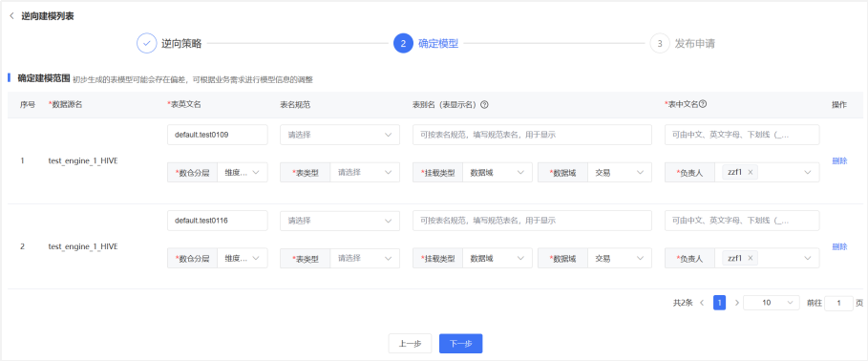Open 挂载类型 dropdown in row 2
868x361 pixels.
(x=498, y=258)
